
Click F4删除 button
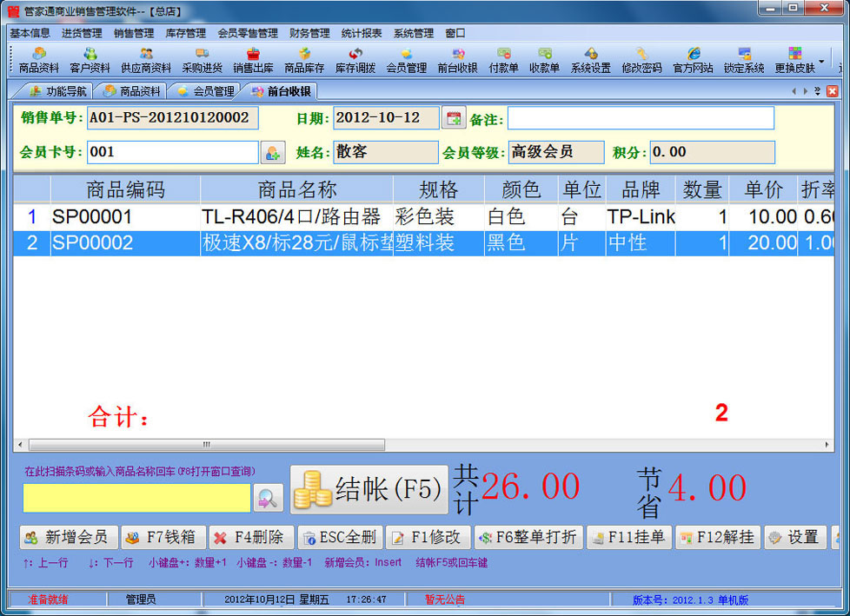pos(251,538)
